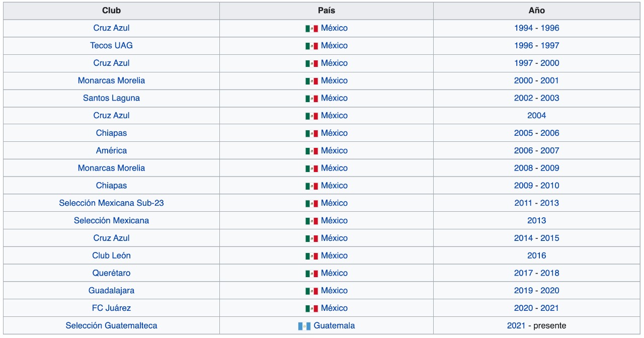This screenshot has height=338, width=644.
Task: Follow the Selección Mexicana Sub-23 link
Action: tap(111, 203)
